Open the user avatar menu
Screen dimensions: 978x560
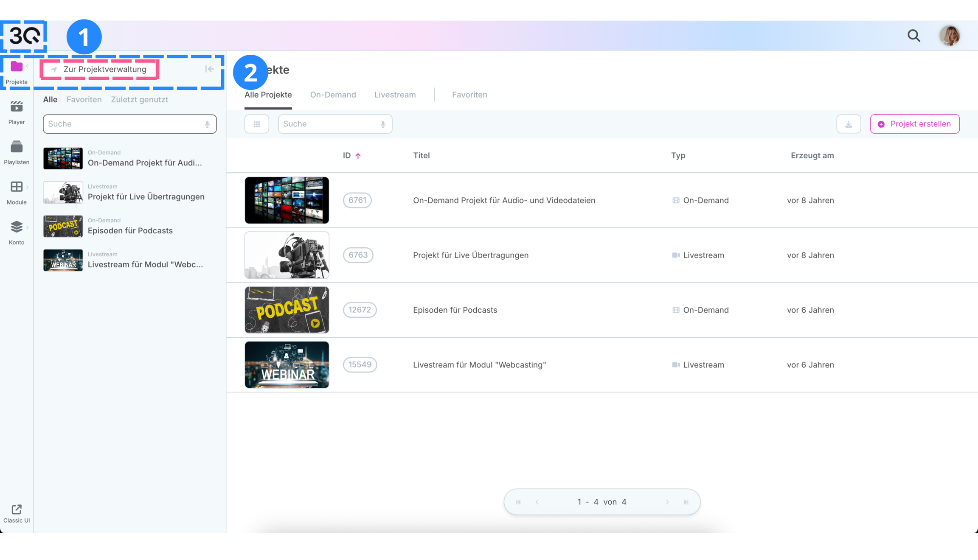950,36
